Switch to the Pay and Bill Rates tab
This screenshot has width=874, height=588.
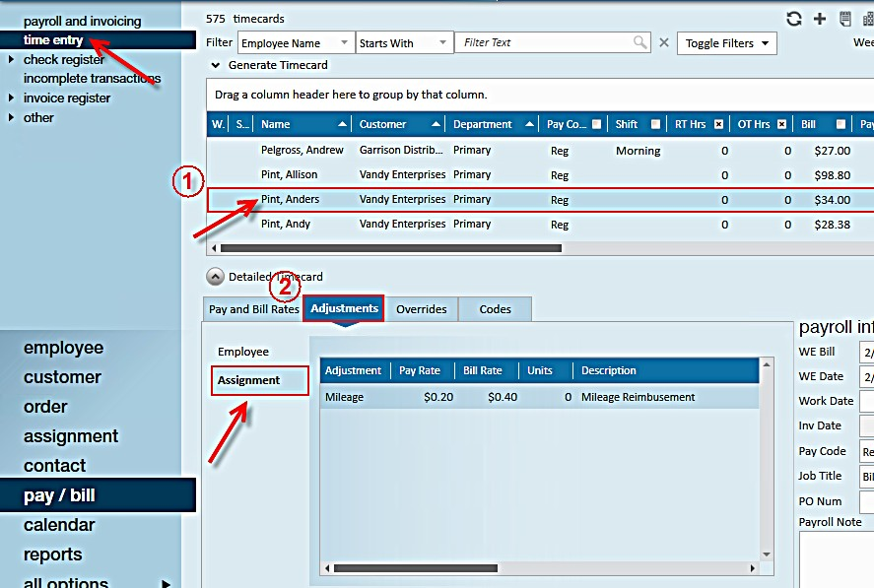253,309
